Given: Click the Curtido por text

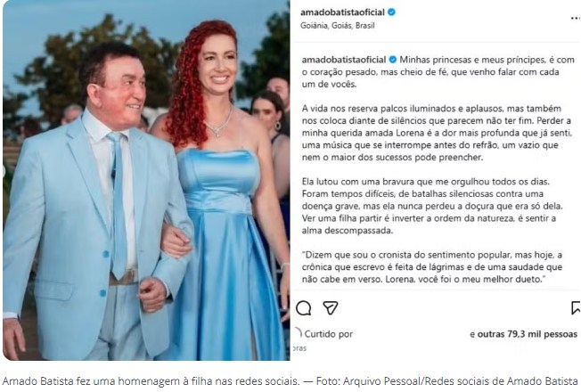Looking at the screenshot, I should click(x=329, y=334).
